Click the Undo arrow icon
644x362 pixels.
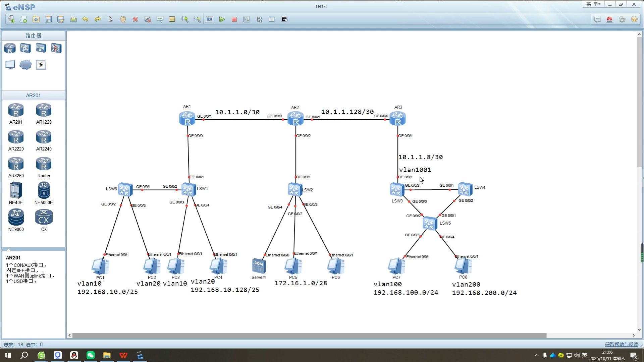click(x=85, y=19)
